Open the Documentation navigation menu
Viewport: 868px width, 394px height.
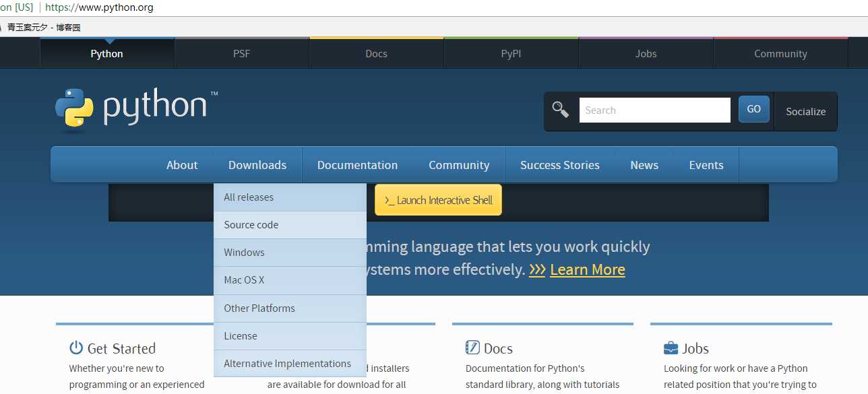click(357, 165)
